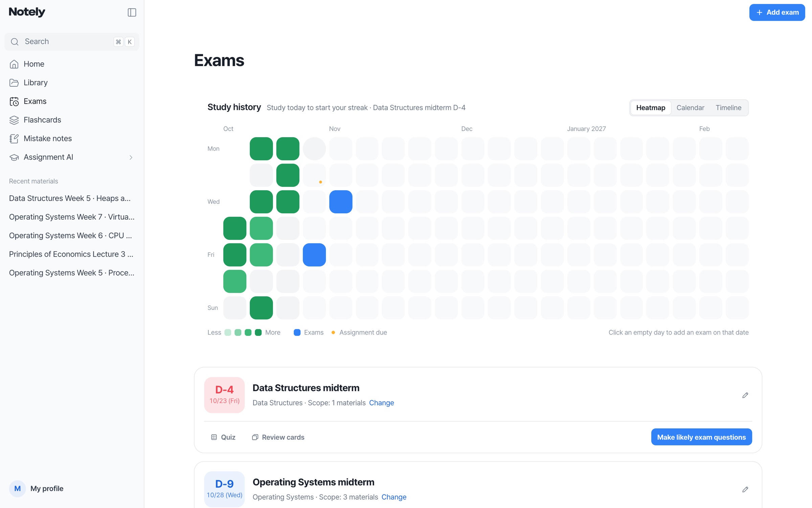Go to Exams in the sidebar
This screenshot has height=508, width=812.
[x=72, y=101]
